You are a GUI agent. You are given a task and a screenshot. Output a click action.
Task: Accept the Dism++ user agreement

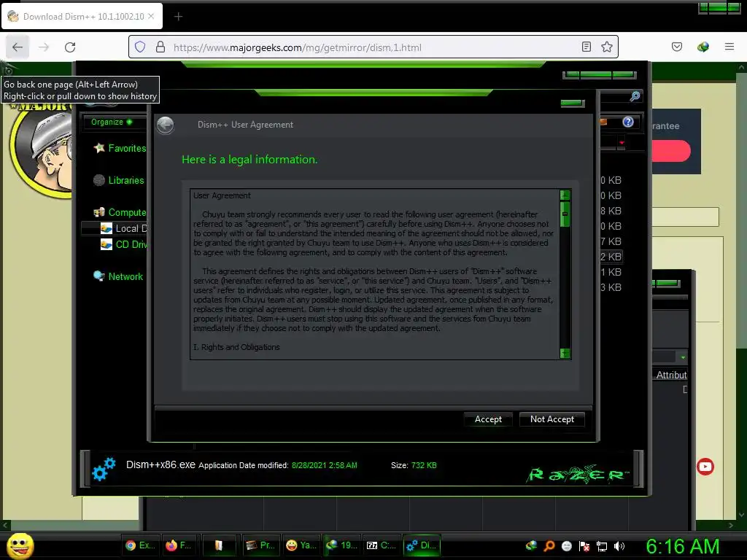(488, 419)
